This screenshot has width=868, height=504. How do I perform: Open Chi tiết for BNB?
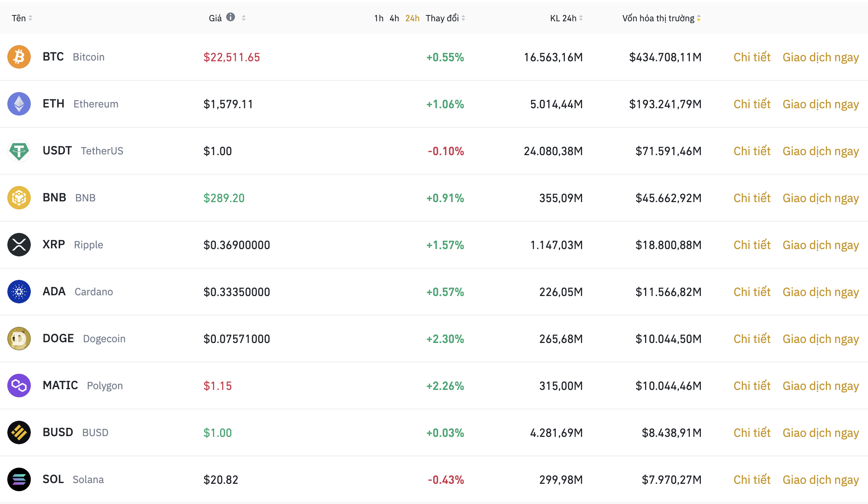tap(752, 198)
